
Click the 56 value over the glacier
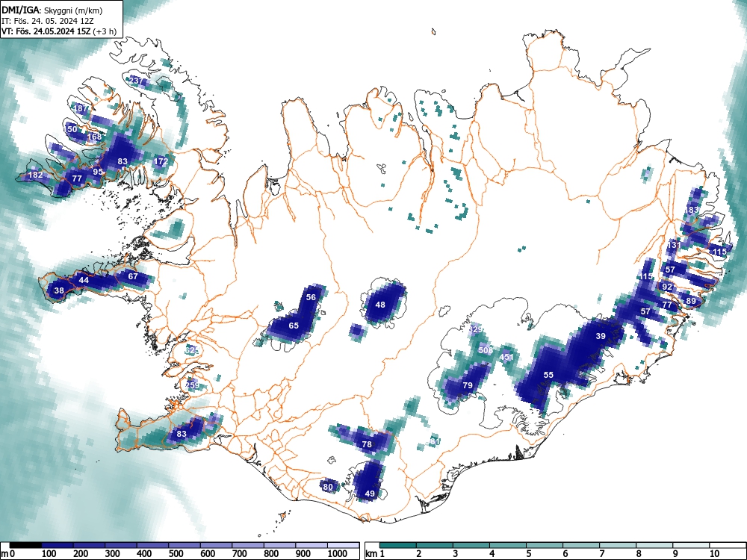click(311, 297)
